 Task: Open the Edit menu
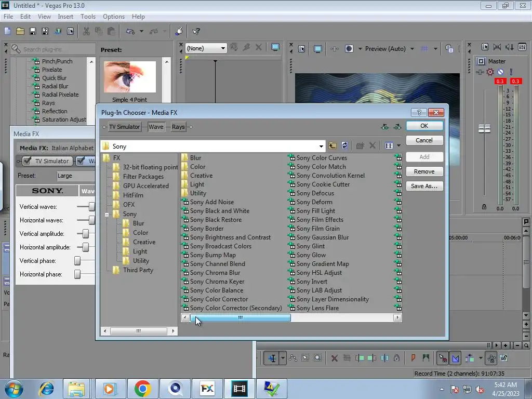click(25, 16)
